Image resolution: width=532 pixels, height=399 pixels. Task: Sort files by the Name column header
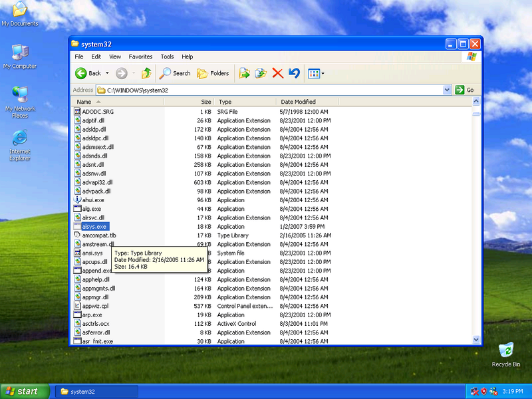[x=118, y=102]
